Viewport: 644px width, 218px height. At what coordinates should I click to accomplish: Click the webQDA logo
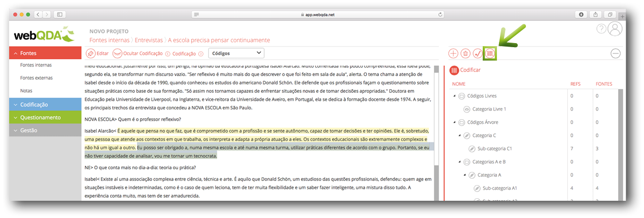point(44,34)
